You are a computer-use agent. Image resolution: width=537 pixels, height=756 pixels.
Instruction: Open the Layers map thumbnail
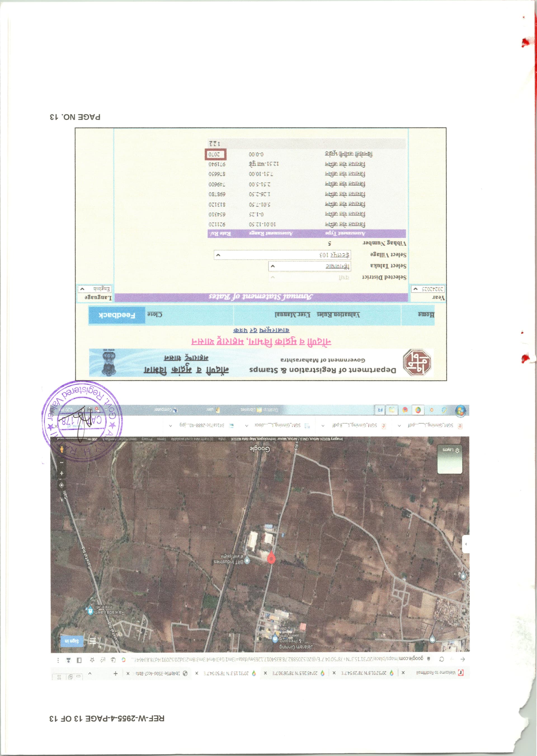click(x=449, y=460)
